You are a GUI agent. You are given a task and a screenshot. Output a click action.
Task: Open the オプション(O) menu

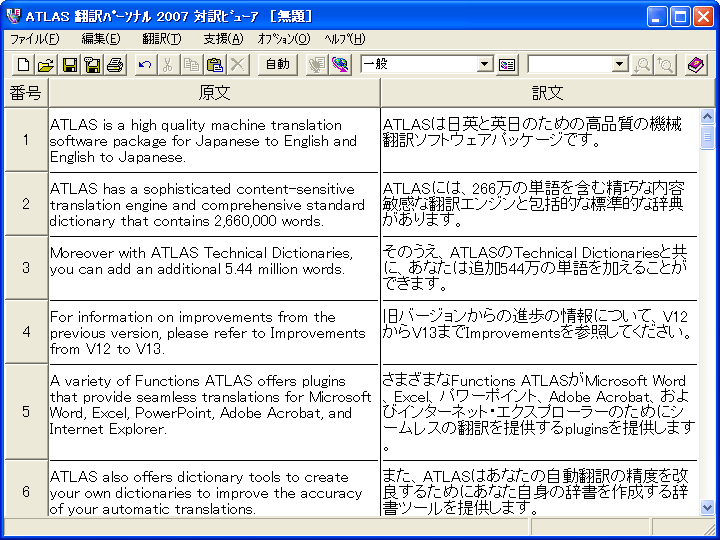coord(284,39)
